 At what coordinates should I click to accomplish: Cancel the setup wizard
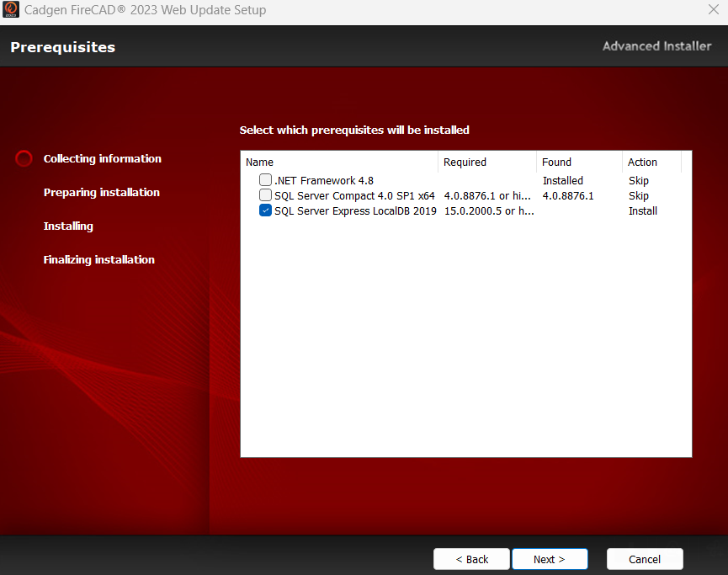coord(645,559)
